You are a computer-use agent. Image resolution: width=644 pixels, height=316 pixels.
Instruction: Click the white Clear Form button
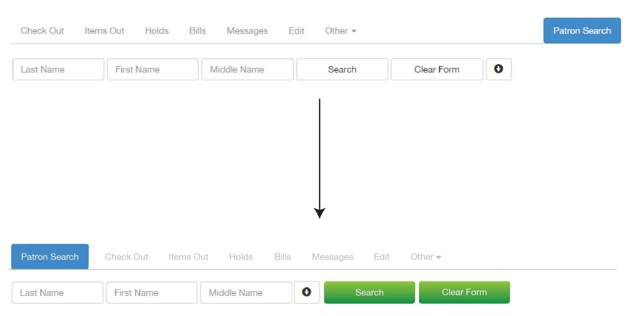[x=436, y=69]
